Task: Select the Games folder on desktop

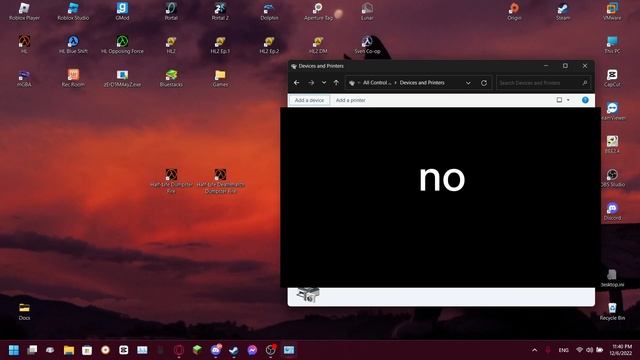Action: coord(220,78)
